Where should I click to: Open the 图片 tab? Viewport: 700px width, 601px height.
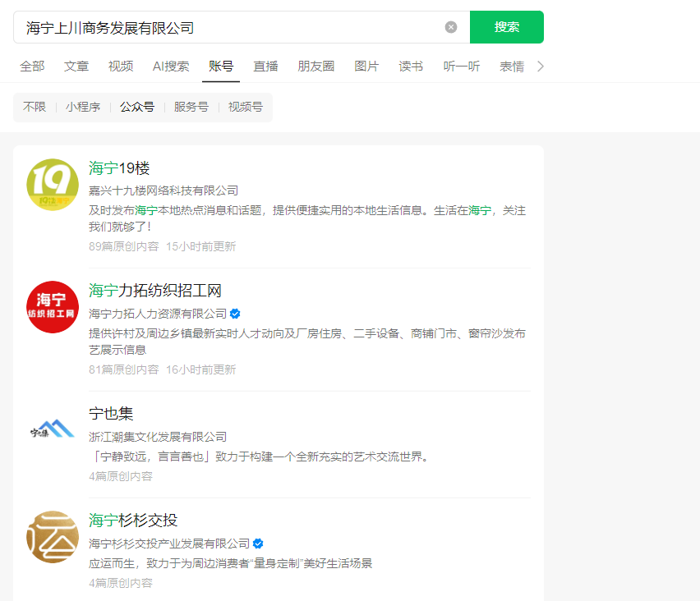click(x=366, y=67)
